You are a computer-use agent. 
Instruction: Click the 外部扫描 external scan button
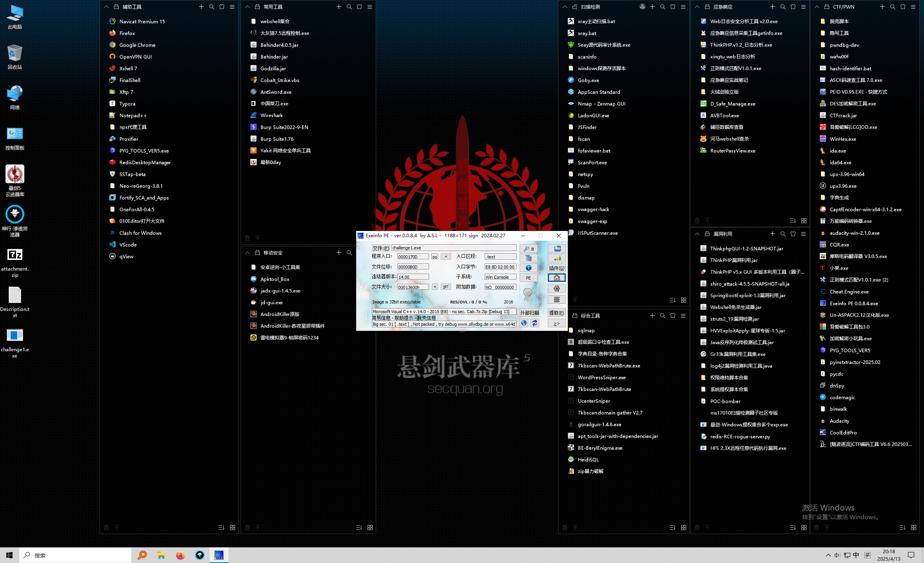point(529,313)
